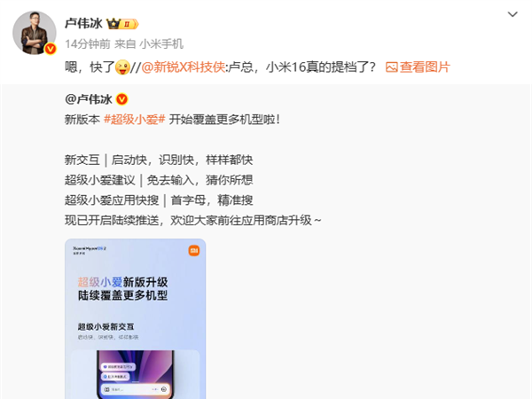This screenshot has width=532, height=399.
Task: Click the orange Mi logo in poster image
Action: click(193, 251)
